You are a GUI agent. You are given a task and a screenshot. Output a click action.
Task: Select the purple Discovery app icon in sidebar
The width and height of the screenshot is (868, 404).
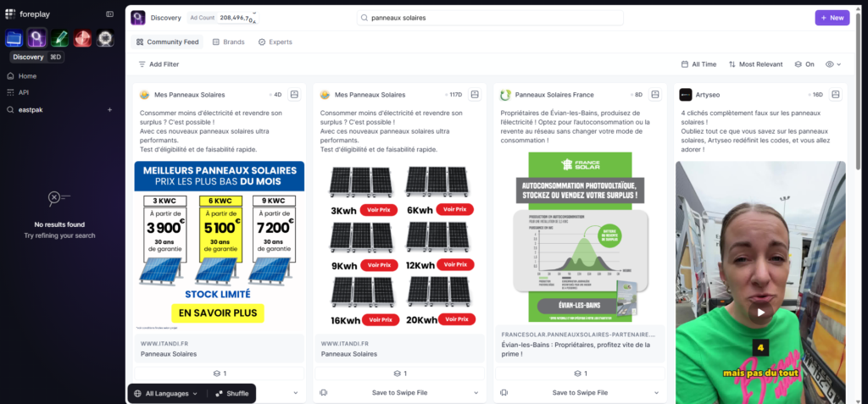[37, 38]
